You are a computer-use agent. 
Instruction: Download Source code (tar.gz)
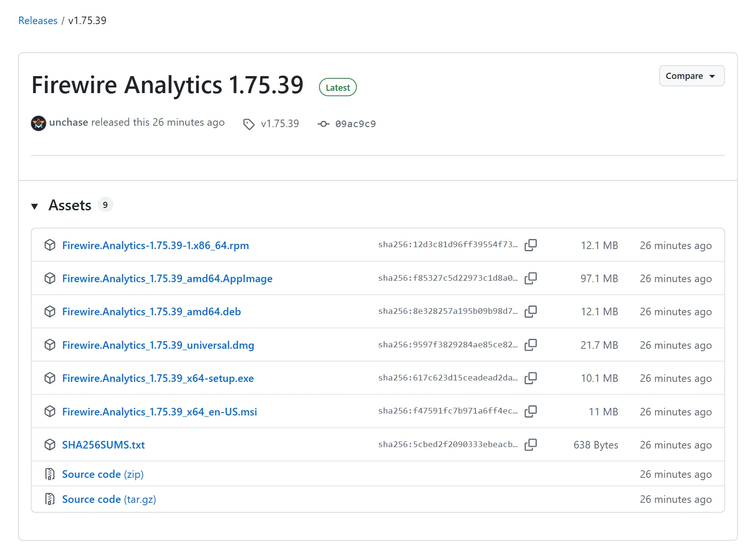click(x=109, y=499)
